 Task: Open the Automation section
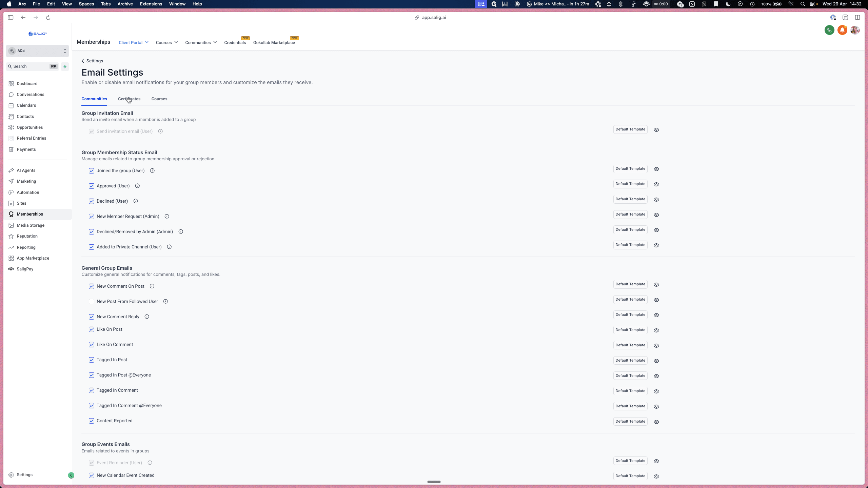click(x=28, y=192)
